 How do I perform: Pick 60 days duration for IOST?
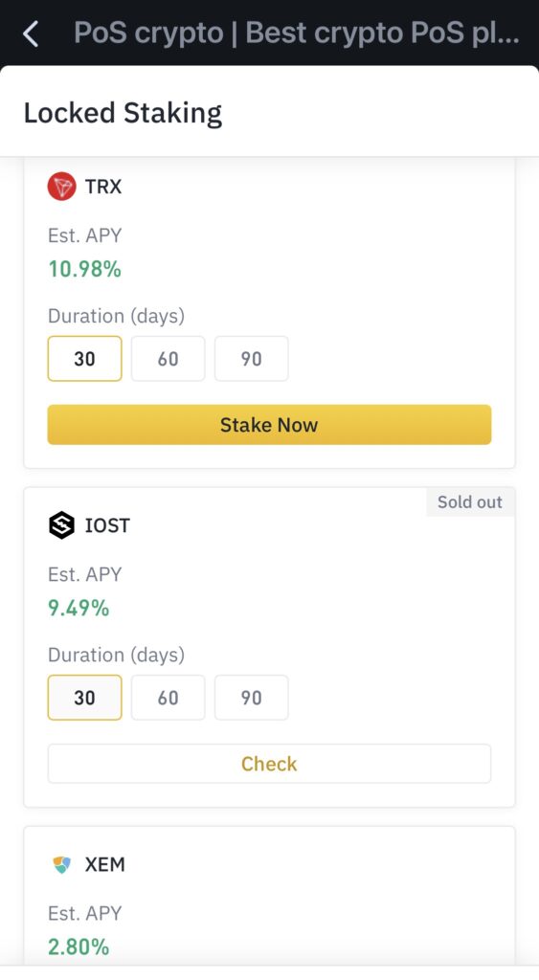tap(168, 698)
